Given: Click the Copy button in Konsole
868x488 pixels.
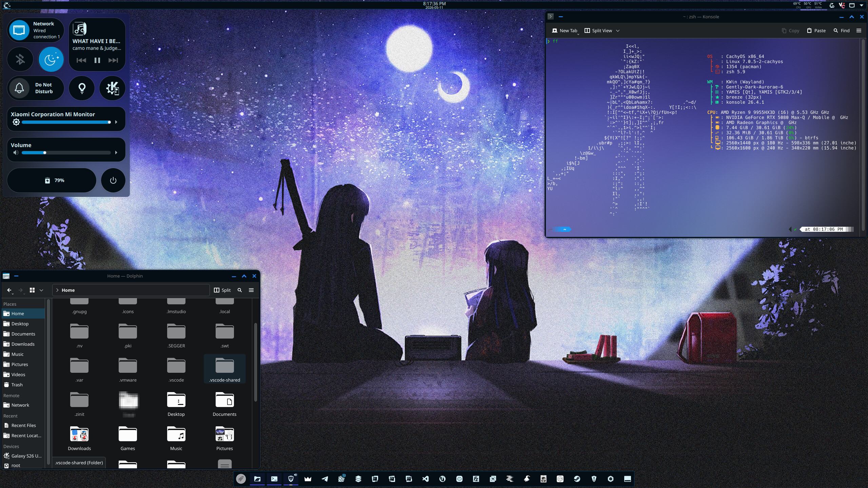Looking at the screenshot, I should point(790,30).
